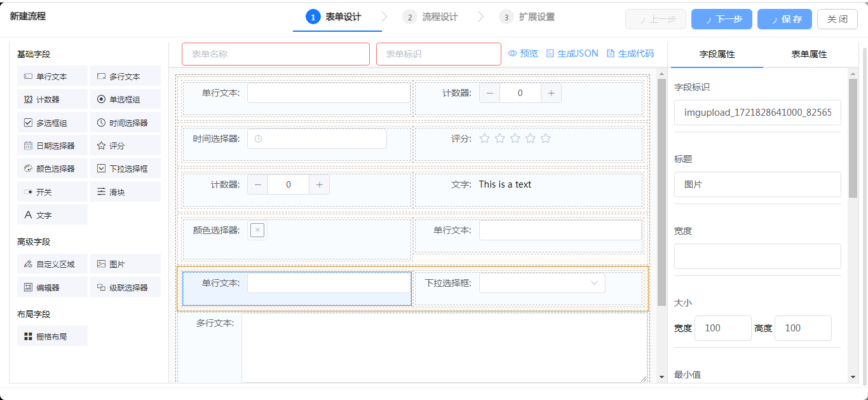868x400 pixels.
Task: Go to step 3 扩展设置
Action: pos(527,17)
